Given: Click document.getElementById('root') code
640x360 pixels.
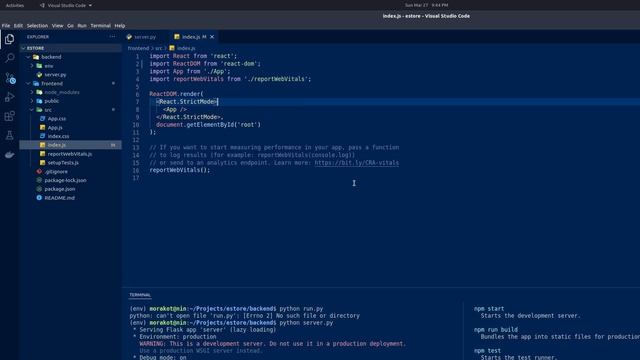Looking at the screenshot, I should (208, 124).
